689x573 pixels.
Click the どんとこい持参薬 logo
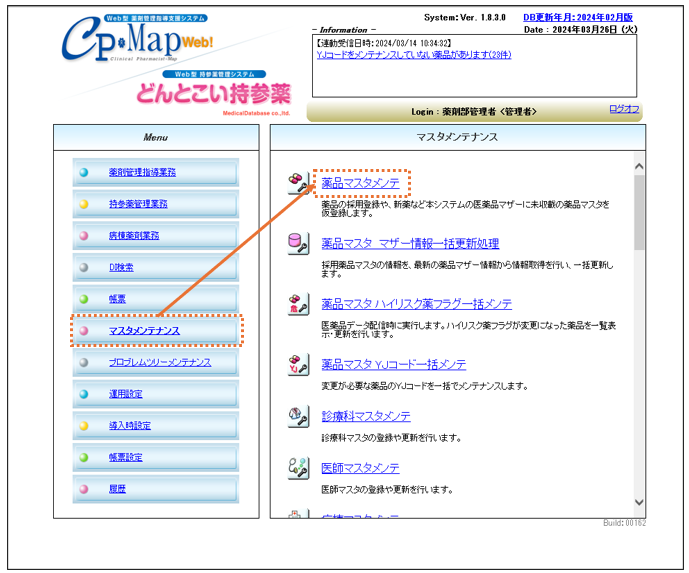[213, 93]
